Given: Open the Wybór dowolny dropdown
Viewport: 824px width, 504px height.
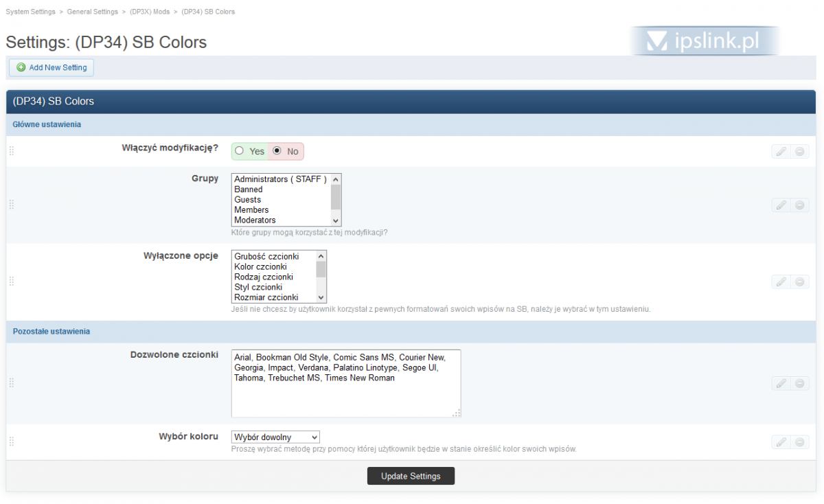Looking at the screenshot, I should (x=275, y=437).
